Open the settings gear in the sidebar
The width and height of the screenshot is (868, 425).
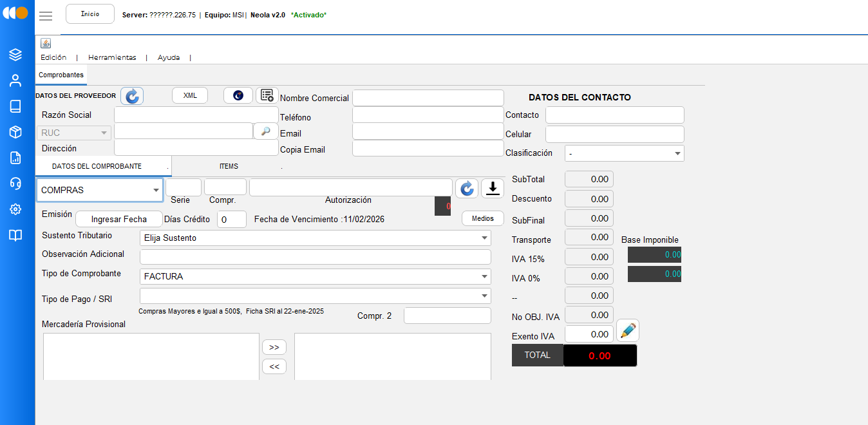pos(15,209)
